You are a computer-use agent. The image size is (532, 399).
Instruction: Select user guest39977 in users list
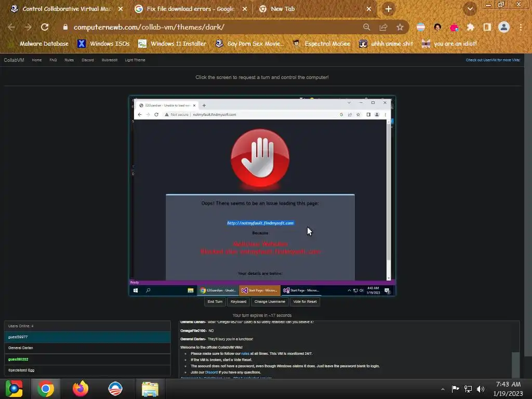click(87, 337)
